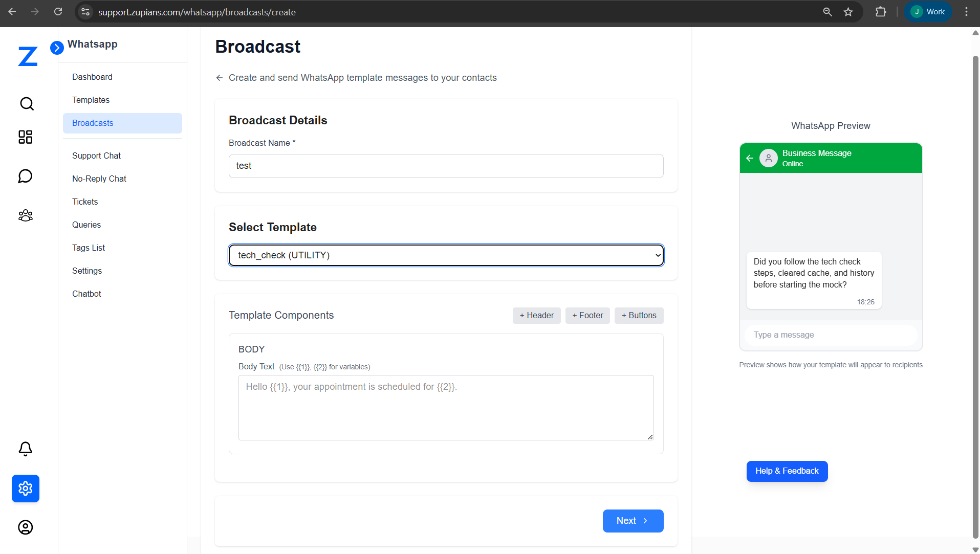Click the Body Text input area

[445, 408]
